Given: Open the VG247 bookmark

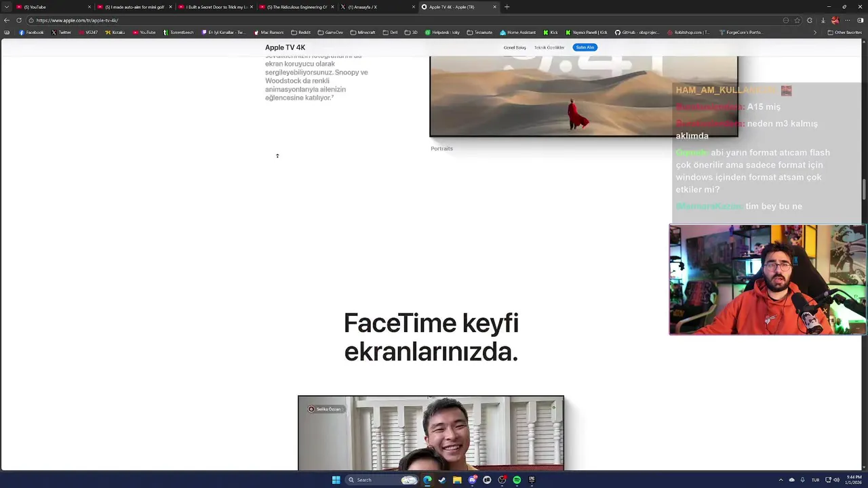Looking at the screenshot, I should tap(88, 33).
